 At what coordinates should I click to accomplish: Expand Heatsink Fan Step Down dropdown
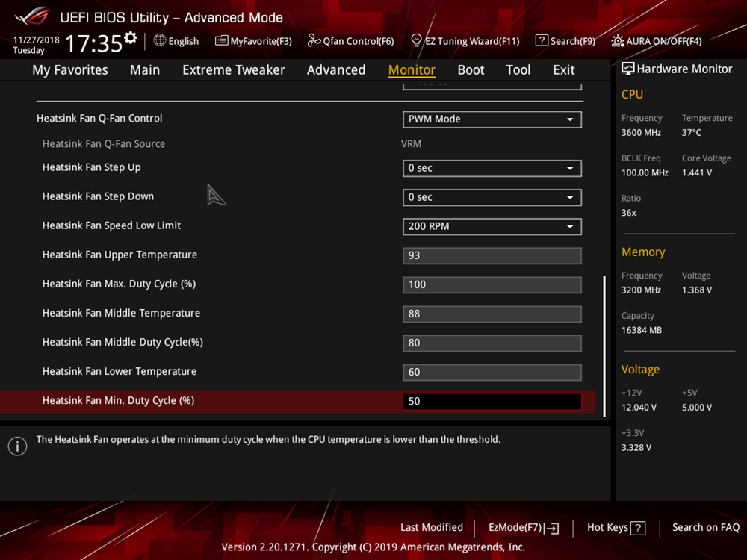pyautogui.click(x=492, y=197)
